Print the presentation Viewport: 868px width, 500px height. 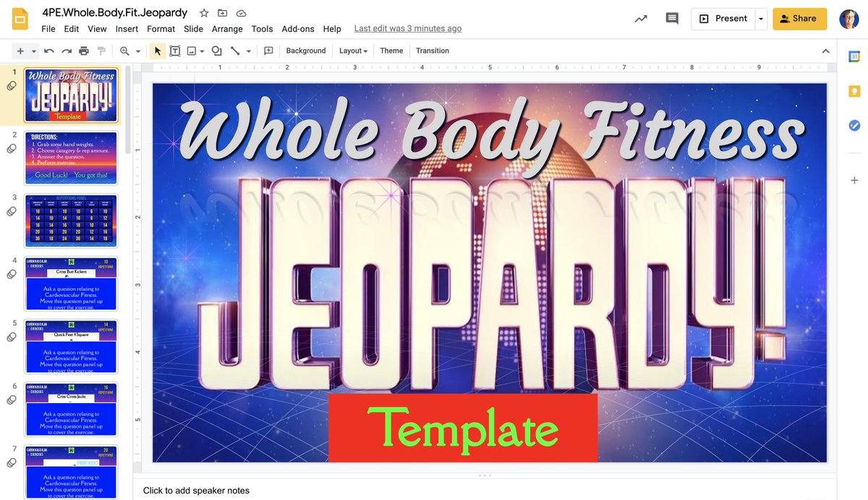point(84,51)
